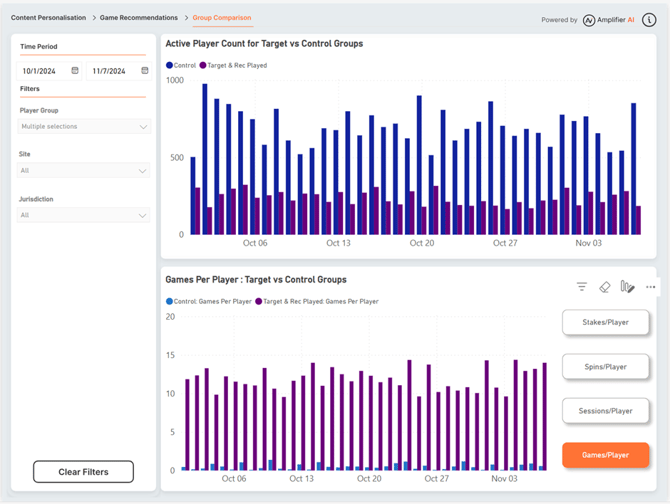Click the eraser clear-selections icon
670x504 pixels.
coord(604,287)
